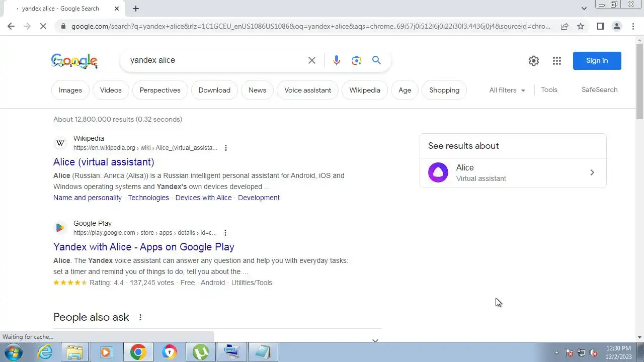
Task: Open media player taskbar icon
Action: click(x=106, y=352)
